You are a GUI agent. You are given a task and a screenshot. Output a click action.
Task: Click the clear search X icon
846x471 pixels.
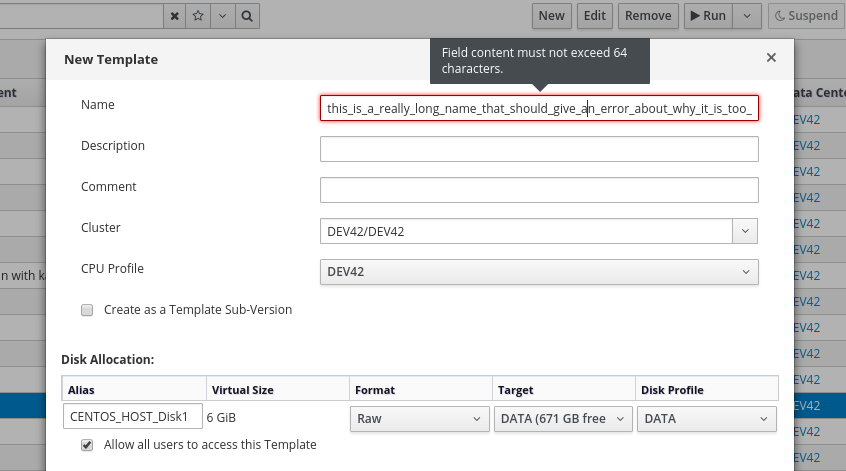[174, 16]
